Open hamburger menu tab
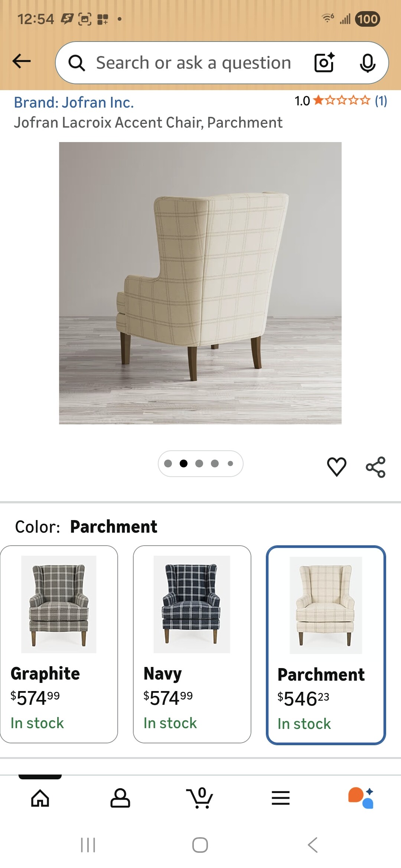This screenshot has width=401, height=868. (281, 798)
